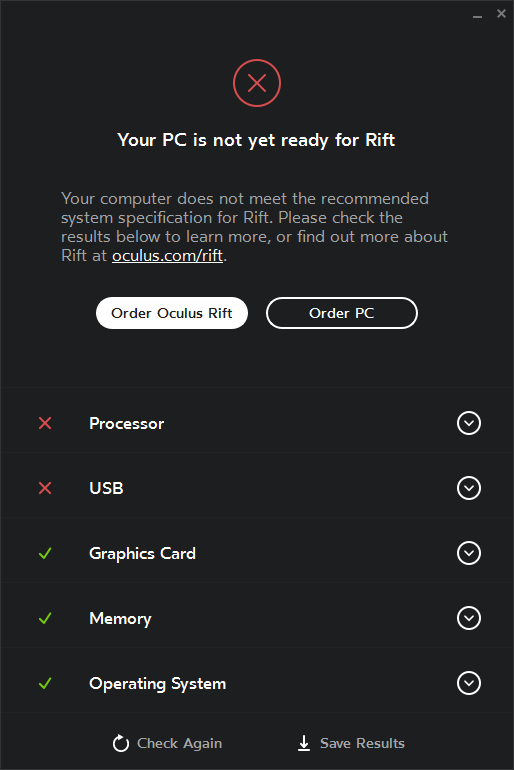Click the Check Again text

[x=179, y=743]
